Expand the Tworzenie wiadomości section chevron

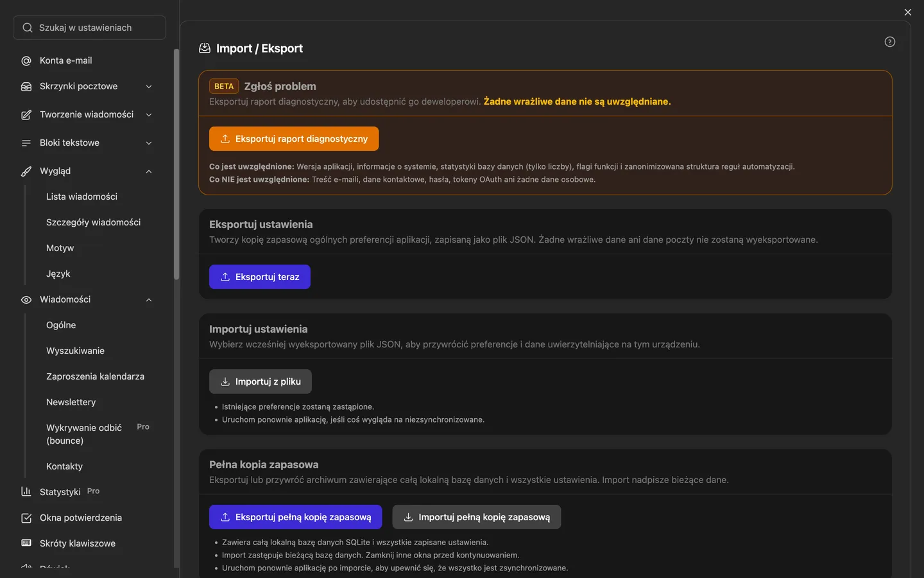coord(149,115)
